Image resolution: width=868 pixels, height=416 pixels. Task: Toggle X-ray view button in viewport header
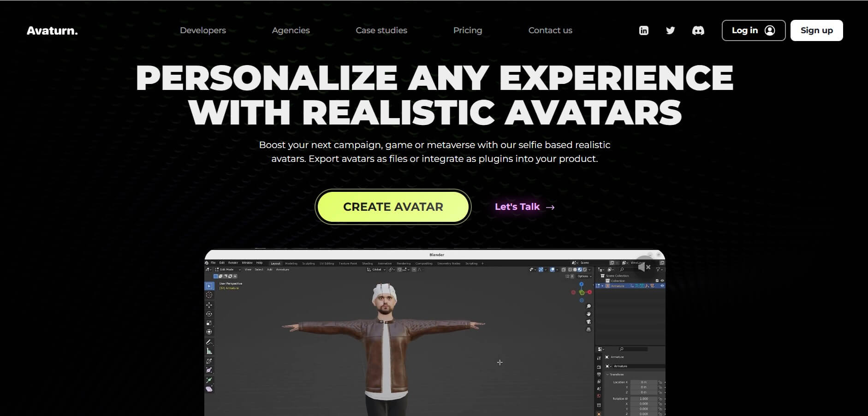point(564,269)
